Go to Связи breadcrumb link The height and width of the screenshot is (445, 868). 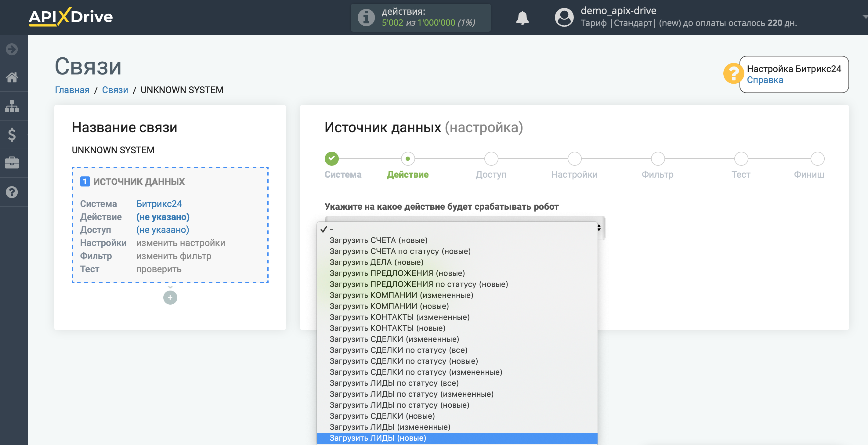tap(115, 90)
